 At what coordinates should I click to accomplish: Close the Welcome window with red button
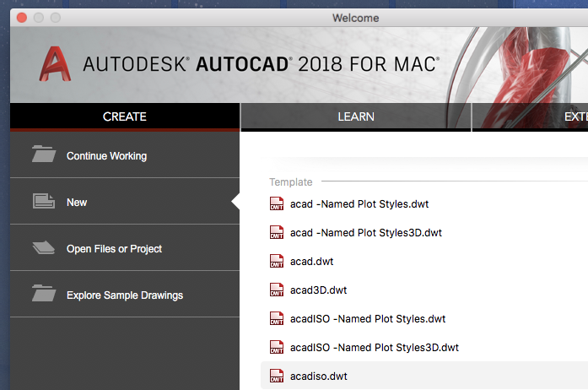coord(22,18)
